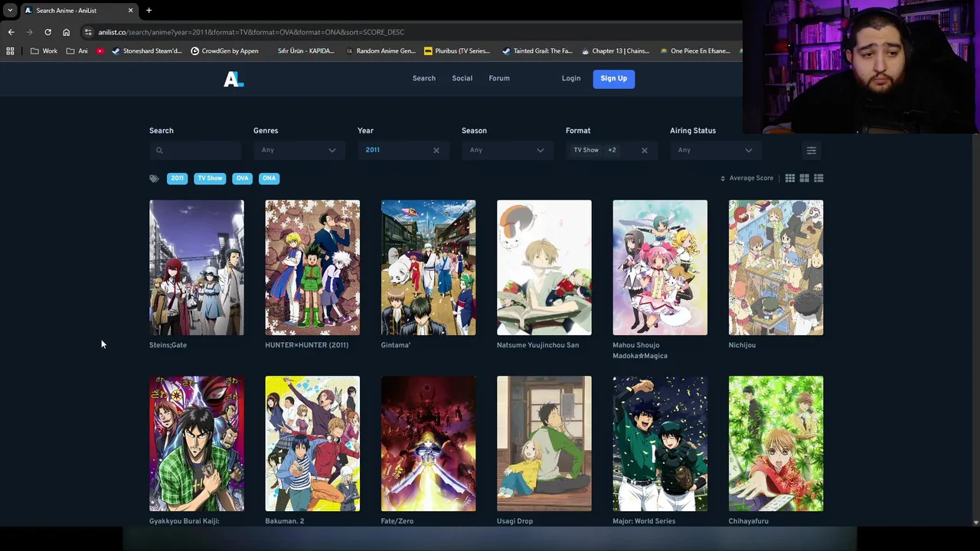Screen dimensions: 980x551
Task: Open the Major: World Series cover
Action: tap(660, 444)
